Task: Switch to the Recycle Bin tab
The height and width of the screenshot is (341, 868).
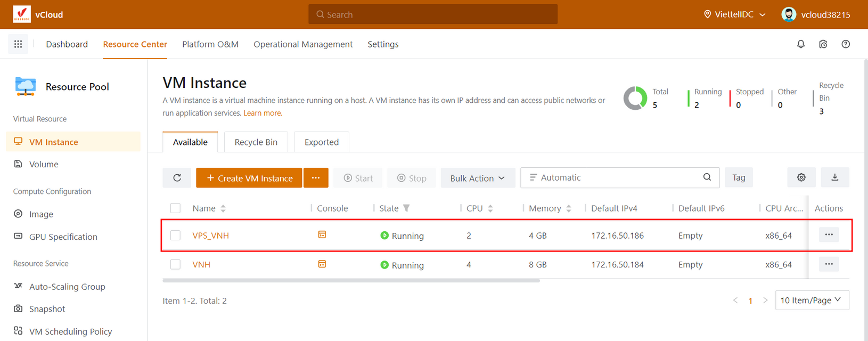Action: pyautogui.click(x=256, y=142)
